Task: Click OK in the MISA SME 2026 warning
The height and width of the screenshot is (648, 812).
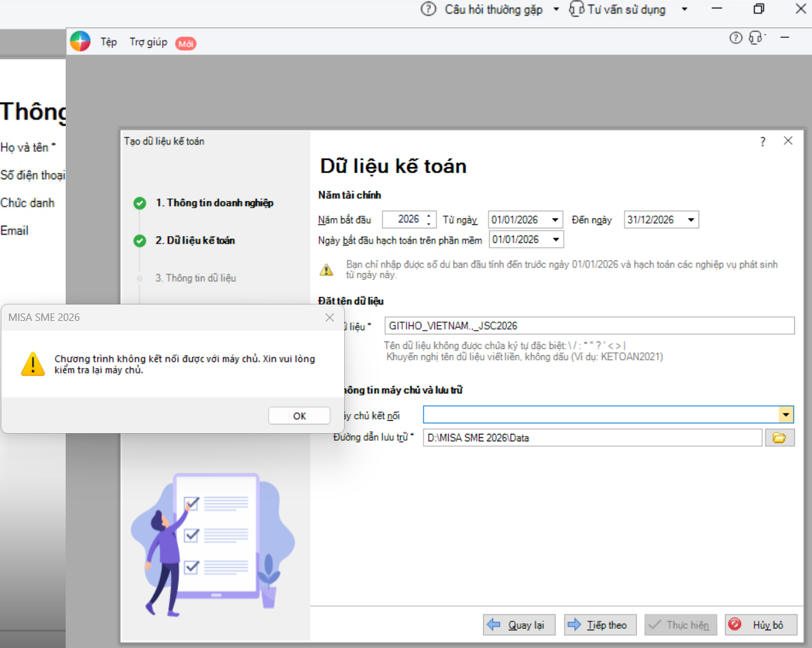Action: pos(299,415)
